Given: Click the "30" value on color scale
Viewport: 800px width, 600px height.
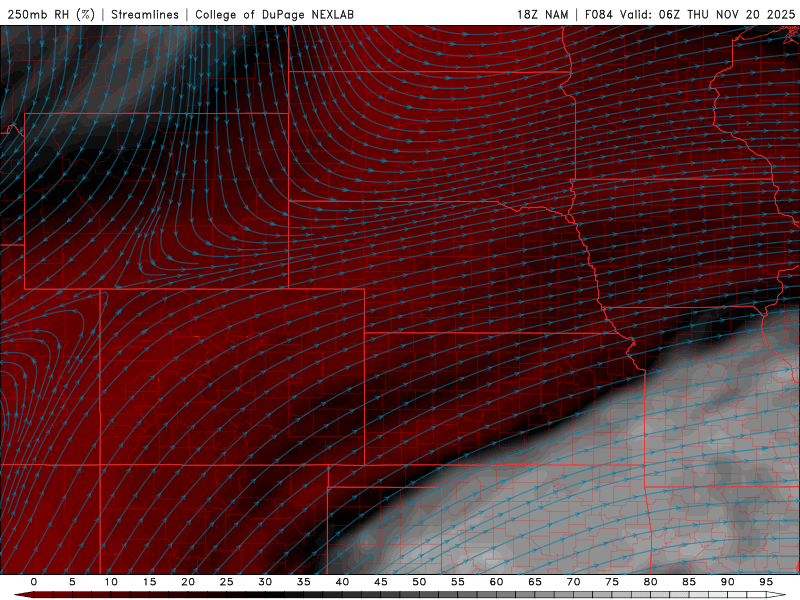Looking at the screenshot, I should pos(265,582).
